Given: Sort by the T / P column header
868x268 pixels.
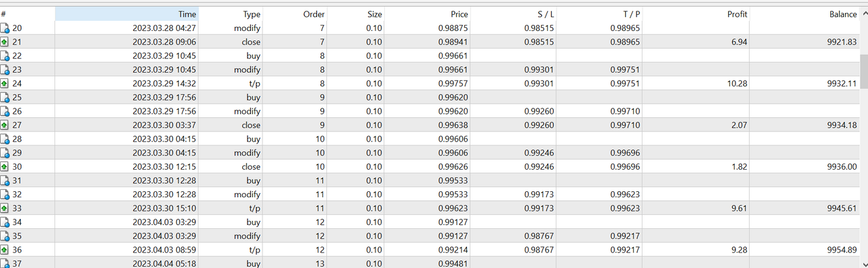Looking at the screenshot, I should click(600, 14).
